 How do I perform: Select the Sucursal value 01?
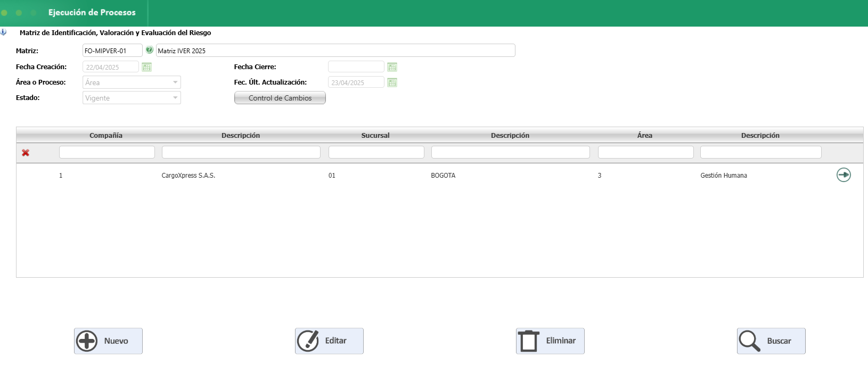point(332,176)
